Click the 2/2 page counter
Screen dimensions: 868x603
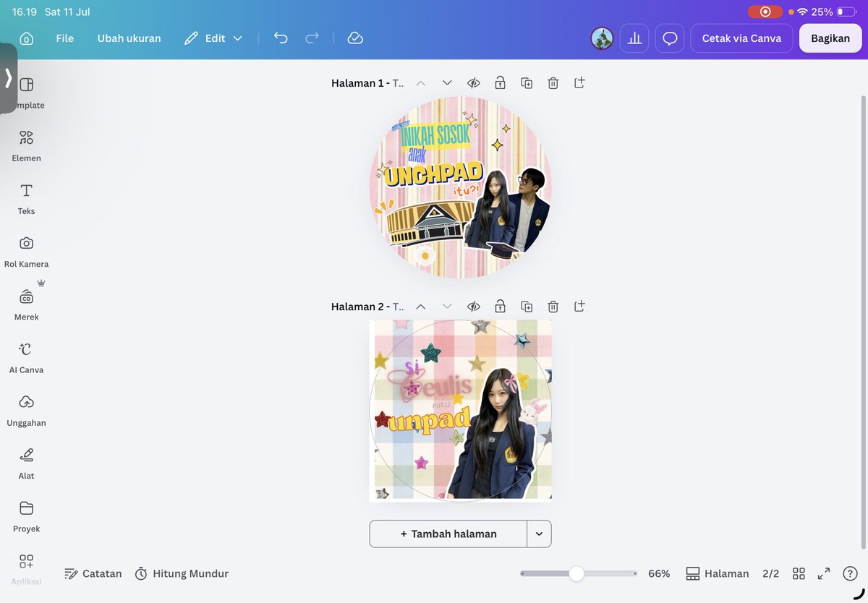pos(771,573)
